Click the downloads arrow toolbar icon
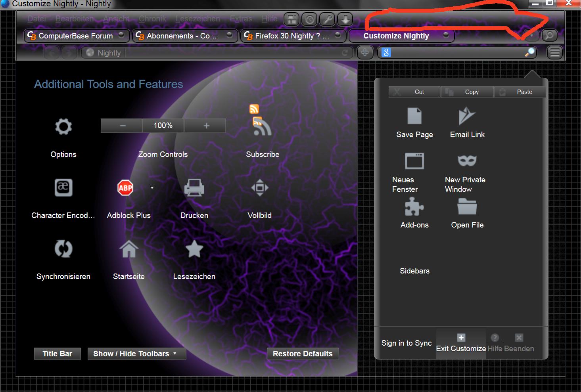 click(x=345, y=19)
